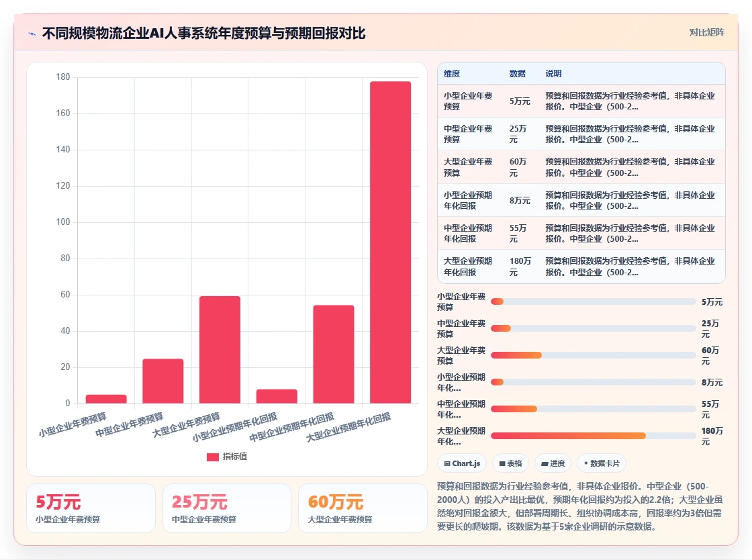
Task: Select the Chart.js tag chip
Action: pos(462,463)
